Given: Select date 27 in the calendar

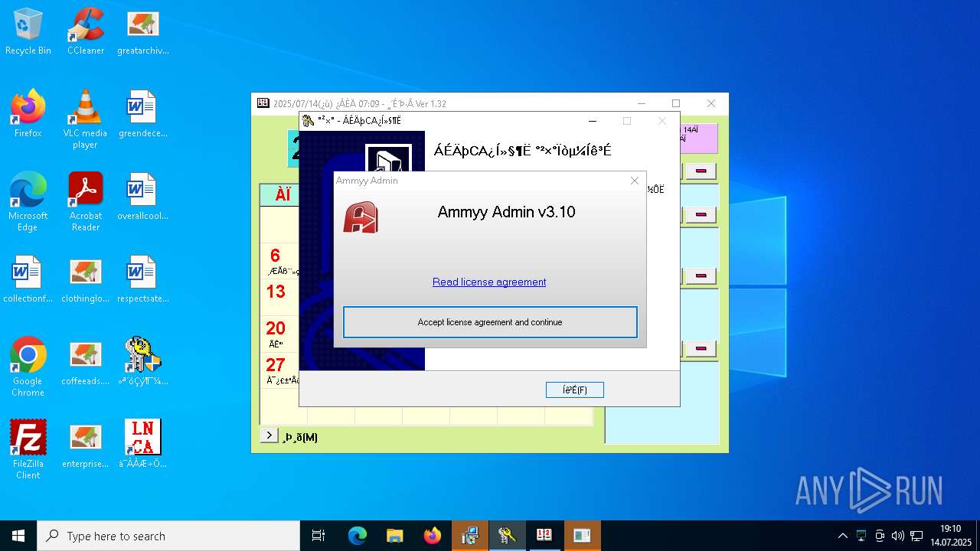Looking at the screenshot, I should 276,365.
